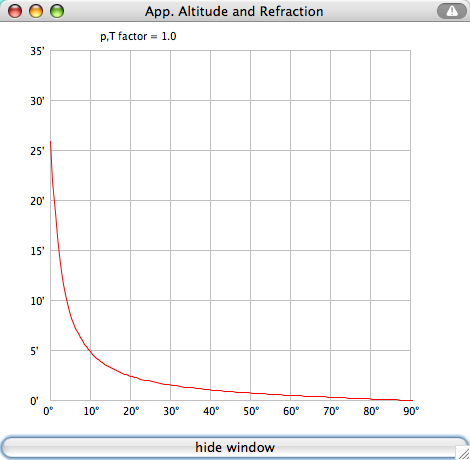The image size is (470, 460).
Task: Click the 30° x-axis label
Action: (171, 411)
